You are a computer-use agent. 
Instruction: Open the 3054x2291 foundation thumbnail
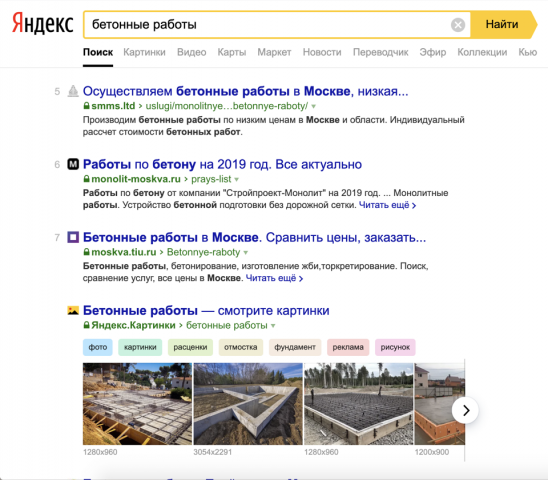[248, 404]
